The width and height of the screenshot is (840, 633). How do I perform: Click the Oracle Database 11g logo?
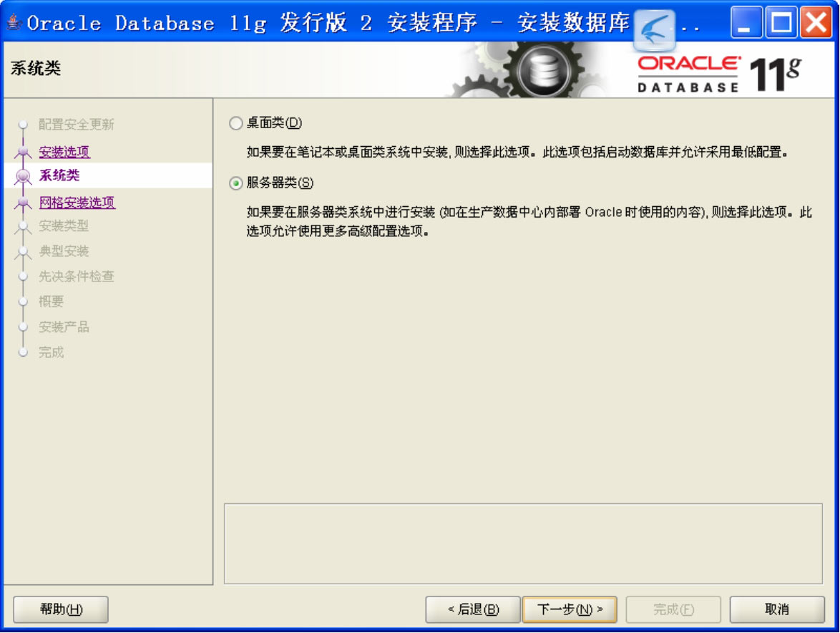coord(718,74)
